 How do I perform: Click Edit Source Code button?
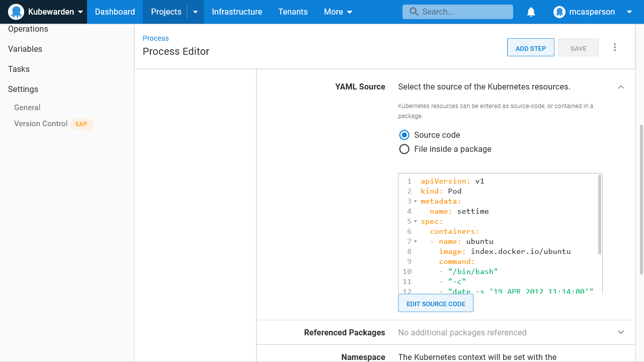[x=436, y=304]
